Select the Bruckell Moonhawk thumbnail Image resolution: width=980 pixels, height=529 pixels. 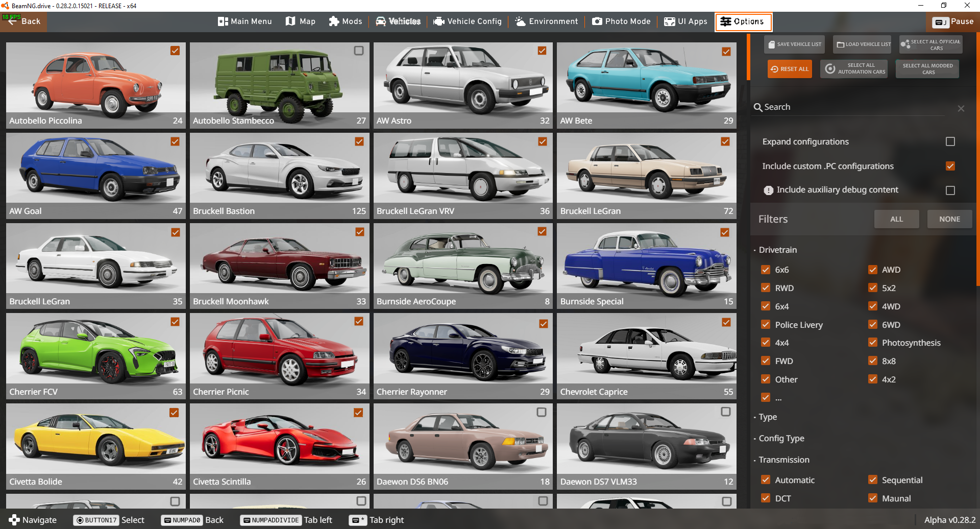[280, 266]
